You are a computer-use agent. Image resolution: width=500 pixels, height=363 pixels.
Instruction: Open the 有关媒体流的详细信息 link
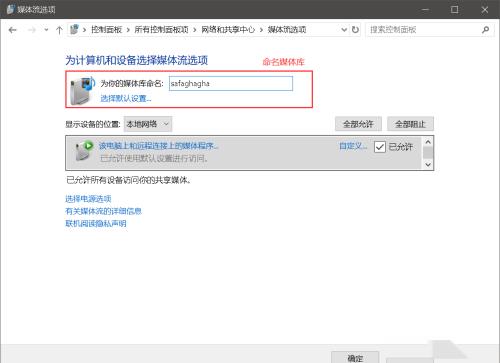tap(104, 211)
